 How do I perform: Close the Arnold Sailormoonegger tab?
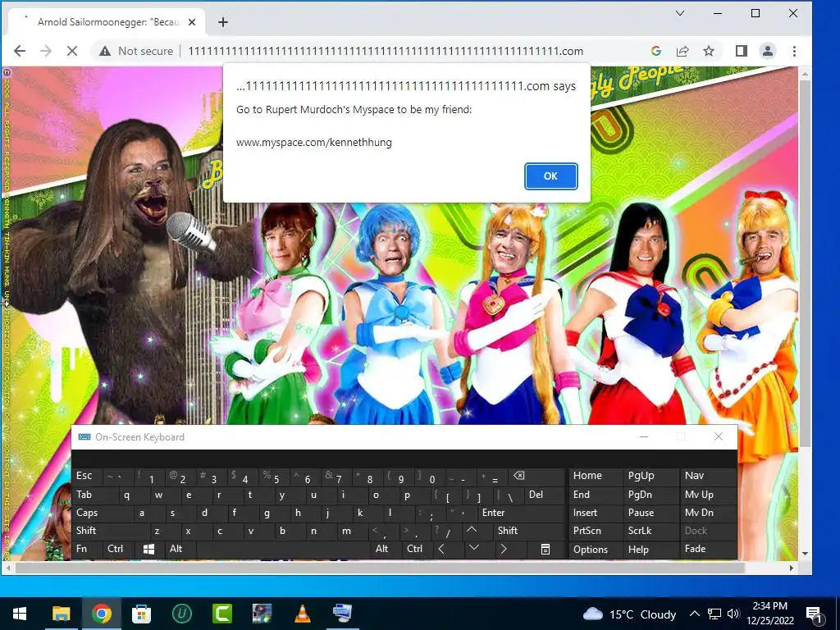coord(192,22)
